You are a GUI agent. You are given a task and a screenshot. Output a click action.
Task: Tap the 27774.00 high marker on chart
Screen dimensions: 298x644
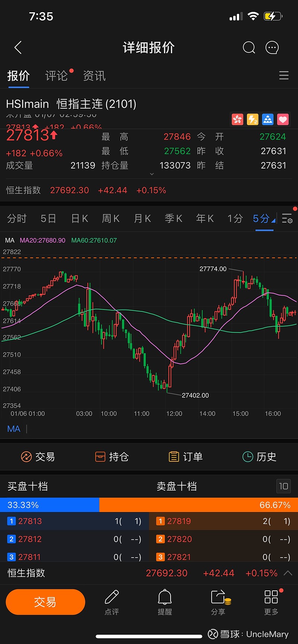[213, 269]
